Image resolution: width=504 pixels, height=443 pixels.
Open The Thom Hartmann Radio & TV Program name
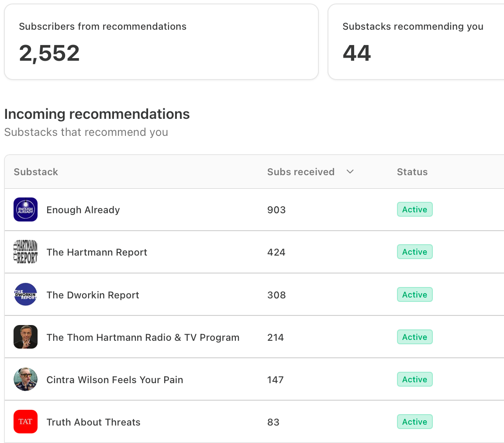click(143, 337)
